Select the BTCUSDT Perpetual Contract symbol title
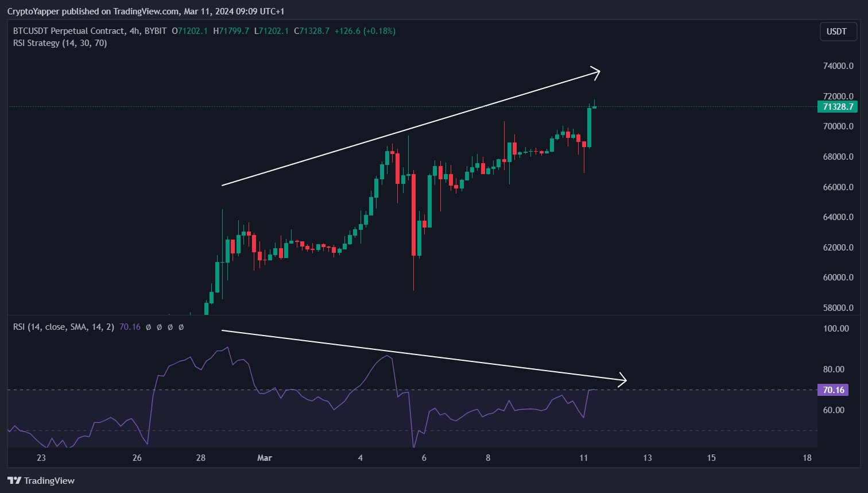The height and width of the screenshot is (493, 868). click(69, 31)
